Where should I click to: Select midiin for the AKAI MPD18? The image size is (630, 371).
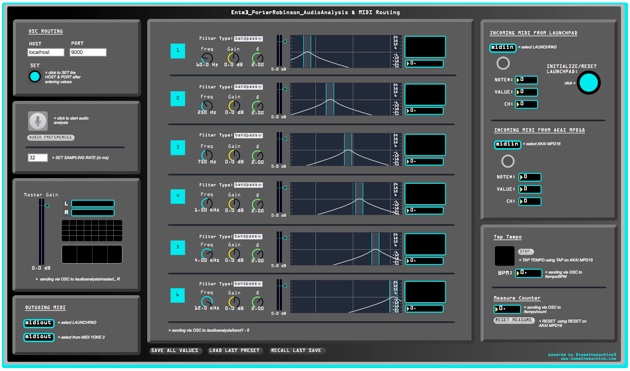(x=507, y=145)
